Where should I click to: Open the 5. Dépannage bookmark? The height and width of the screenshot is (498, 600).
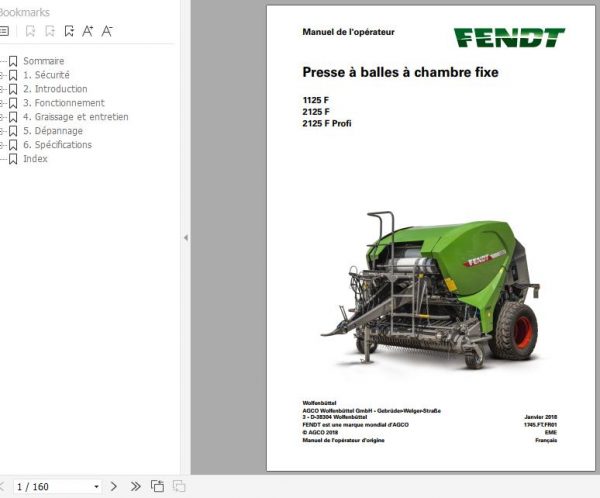click(53, 131)
